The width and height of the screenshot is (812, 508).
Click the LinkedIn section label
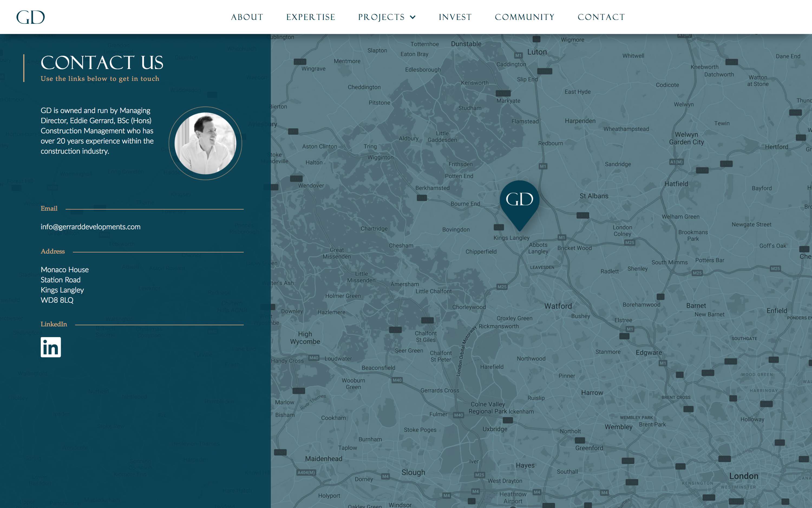click(x=54, y=324)
